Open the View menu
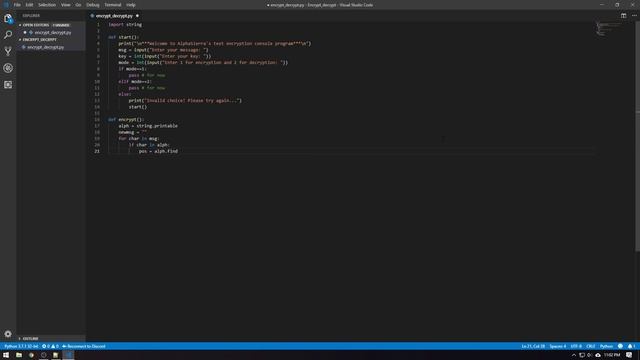The height and width of the screenshot is (360, 640). coord(66,5)
